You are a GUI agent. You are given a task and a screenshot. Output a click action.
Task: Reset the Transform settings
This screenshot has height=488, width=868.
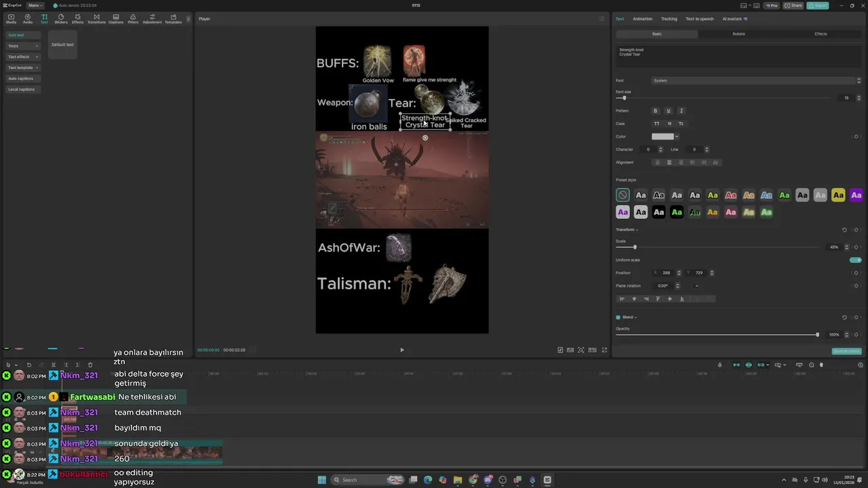844,230
